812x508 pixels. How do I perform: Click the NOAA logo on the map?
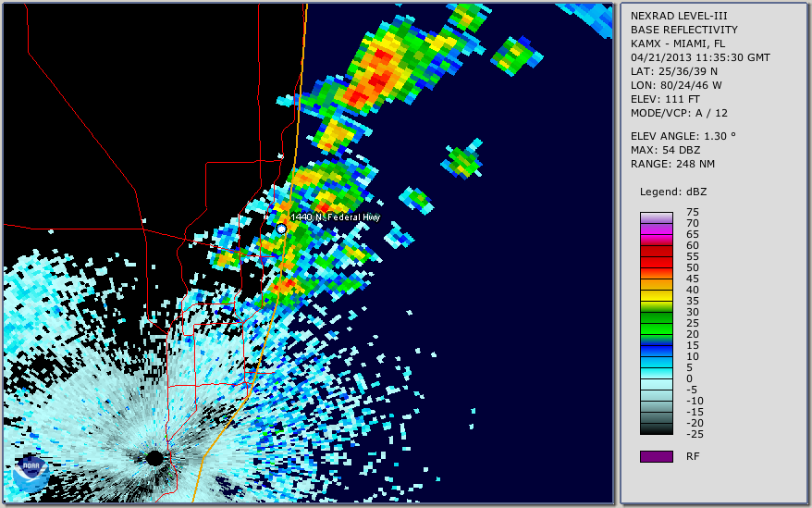click(x=31, y=474)
